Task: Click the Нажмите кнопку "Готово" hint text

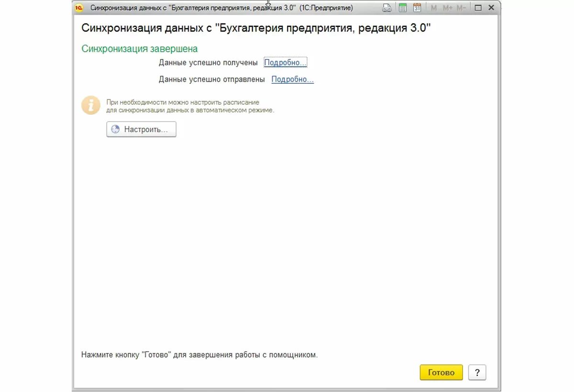Action: (x=199, y=355)
